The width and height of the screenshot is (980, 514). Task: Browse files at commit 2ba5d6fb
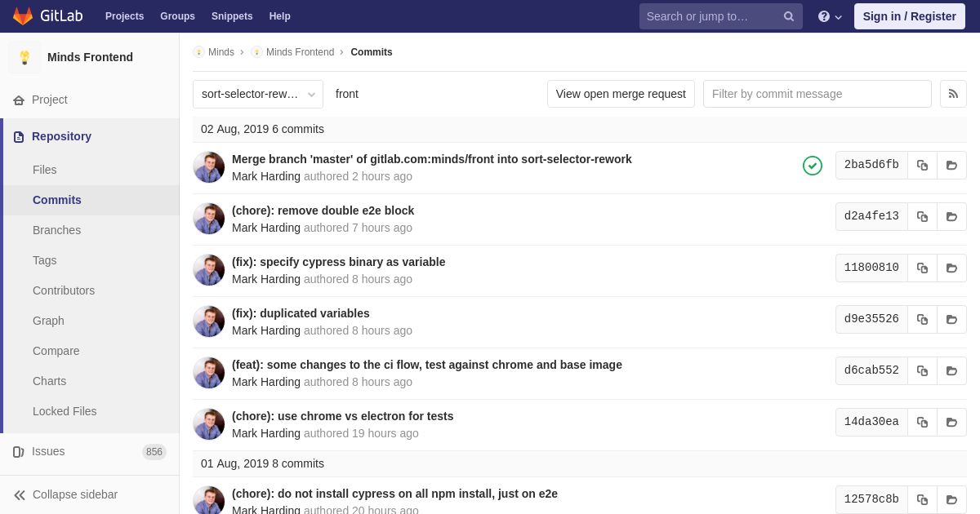951,165
